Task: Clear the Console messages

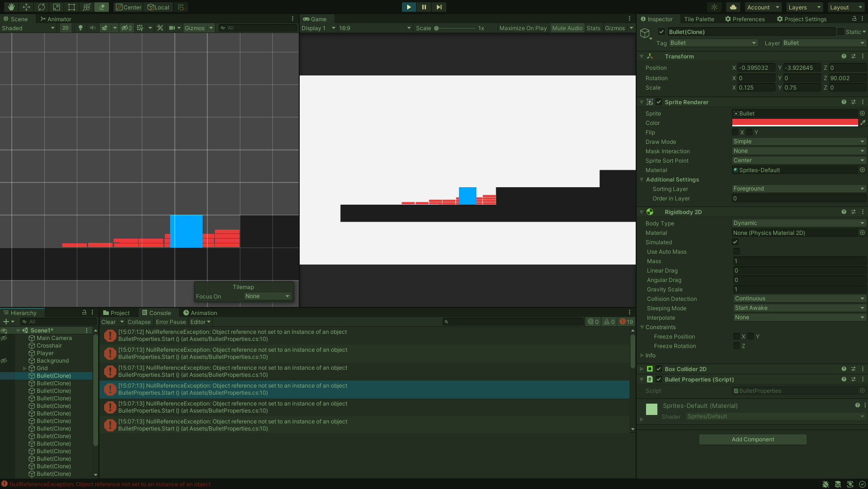Action: point(108,322)
